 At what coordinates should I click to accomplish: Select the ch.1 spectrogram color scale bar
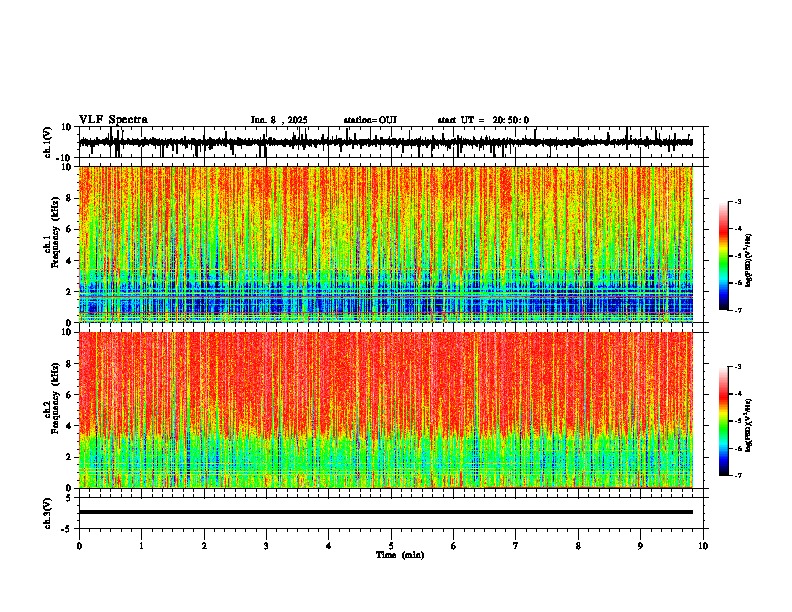[723, 256]
